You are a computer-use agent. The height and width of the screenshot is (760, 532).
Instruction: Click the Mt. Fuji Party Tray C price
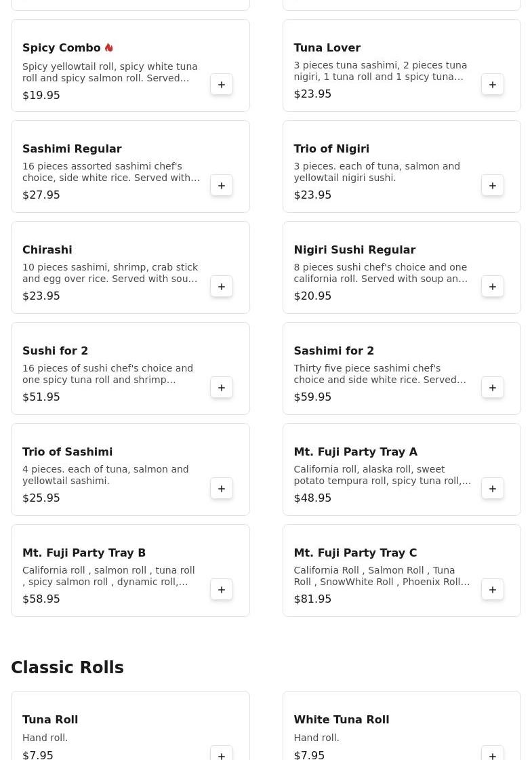[312, 599]
